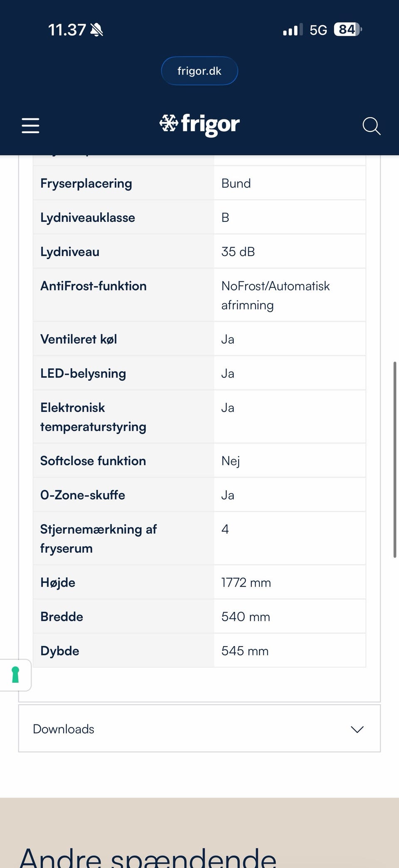Tap the 'Andre spændende' heading

[x=148, y=857]
